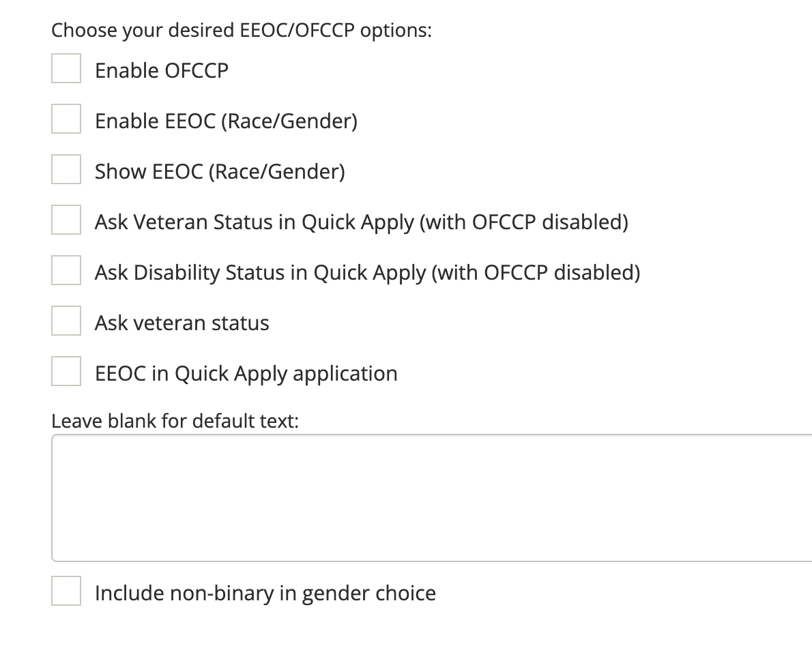Enable Ask Veteran Status in Quick Apply checkbox
The width and height of the screenshot is (812, 659).
click(x=66, y=220)
